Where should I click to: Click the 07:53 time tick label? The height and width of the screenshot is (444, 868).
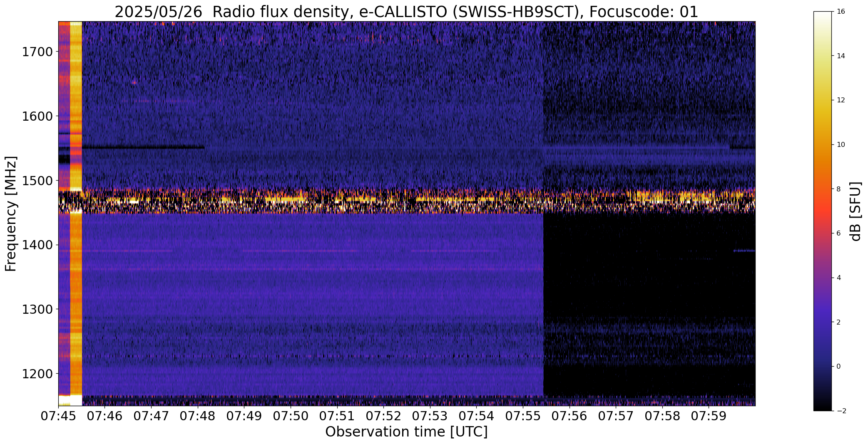(x=430, y=416)
